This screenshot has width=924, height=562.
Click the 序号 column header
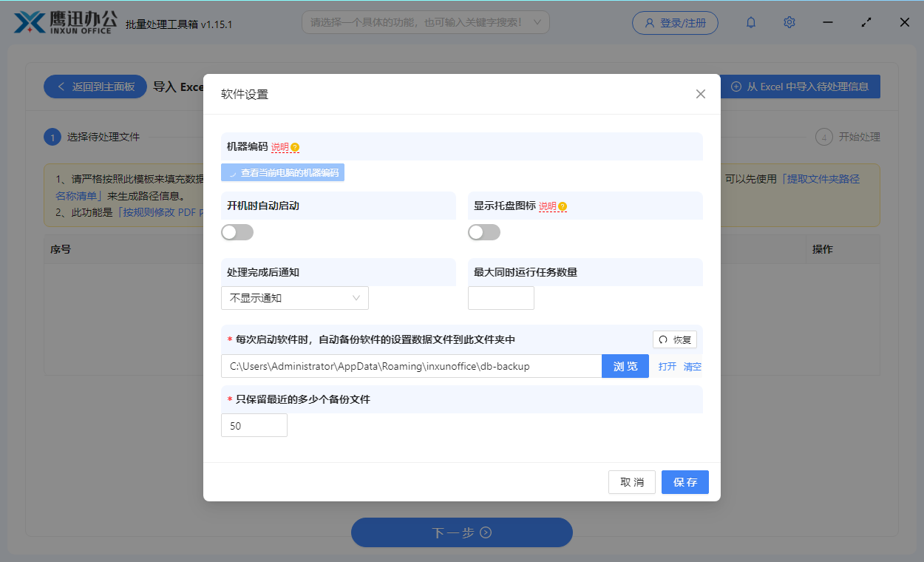pyautogui.click(x=61, y=249)
